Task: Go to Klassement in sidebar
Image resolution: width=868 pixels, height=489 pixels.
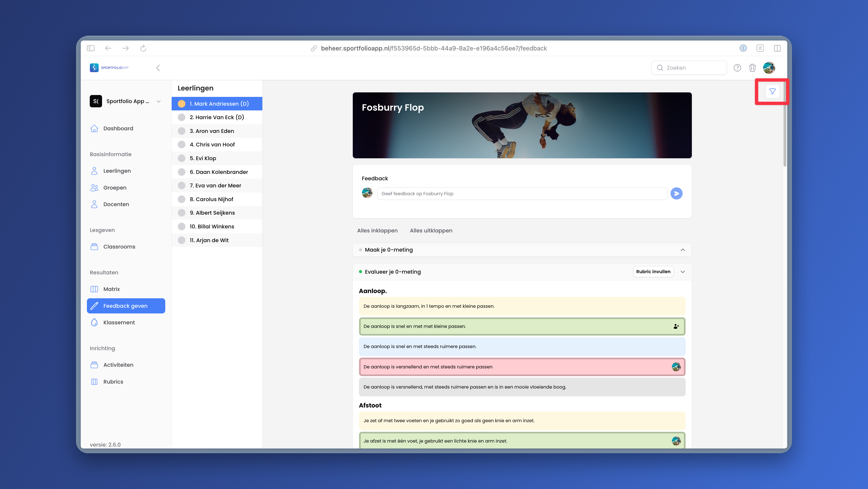Action: (x=119, y=322)
